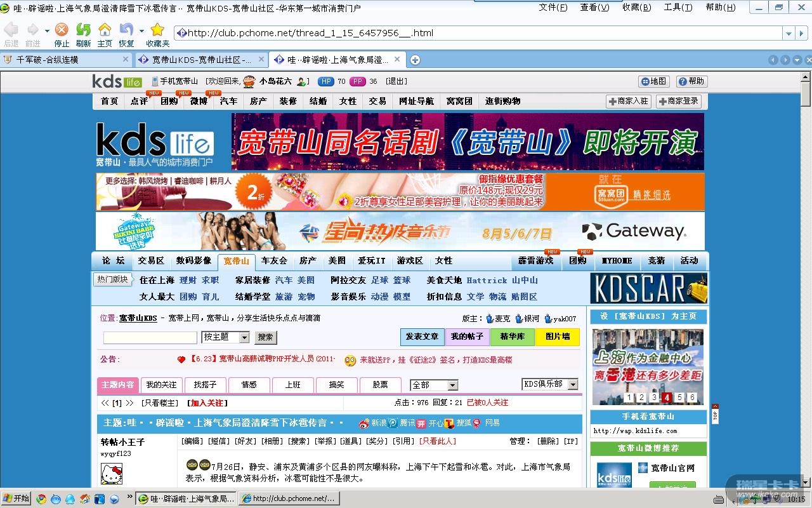Click the HP badge icon
This screenshot has height=508, width=812.
pos(325,81)
